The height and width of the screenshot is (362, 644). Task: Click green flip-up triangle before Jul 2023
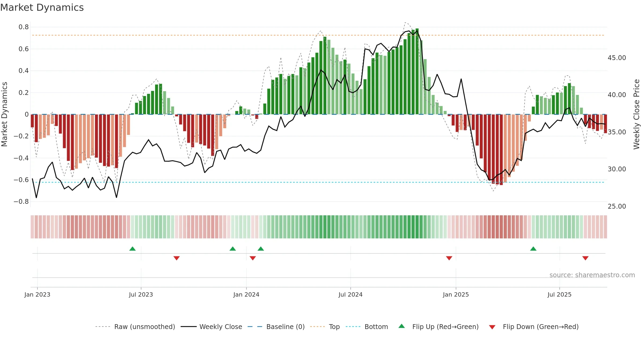(133, 249)
